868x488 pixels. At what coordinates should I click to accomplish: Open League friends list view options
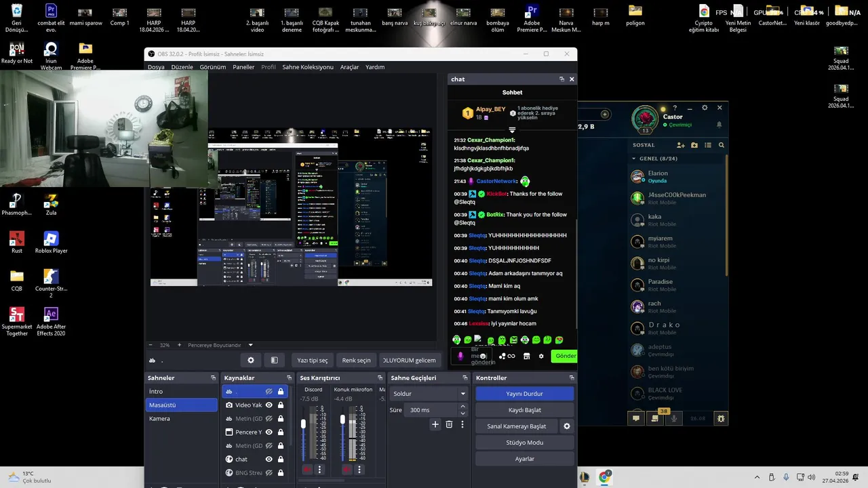click(708, 145)
